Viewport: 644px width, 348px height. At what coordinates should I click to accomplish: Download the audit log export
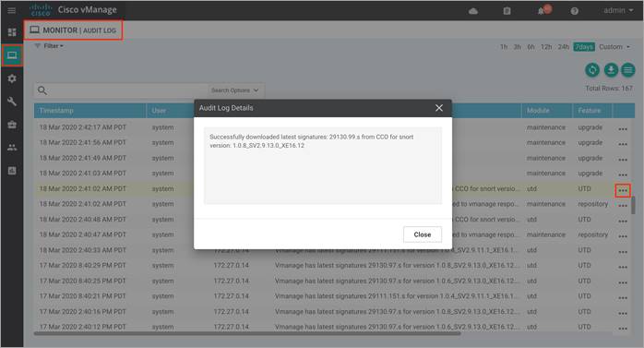point(611,70)
